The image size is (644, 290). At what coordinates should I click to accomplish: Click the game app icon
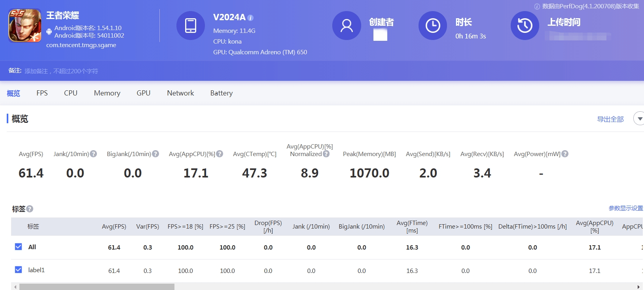25,26
